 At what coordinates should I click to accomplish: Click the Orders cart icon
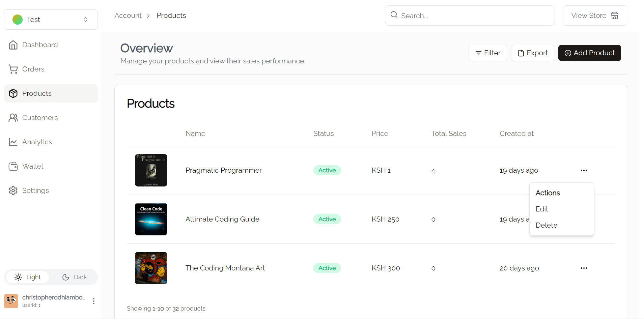(x=13, y=69)
